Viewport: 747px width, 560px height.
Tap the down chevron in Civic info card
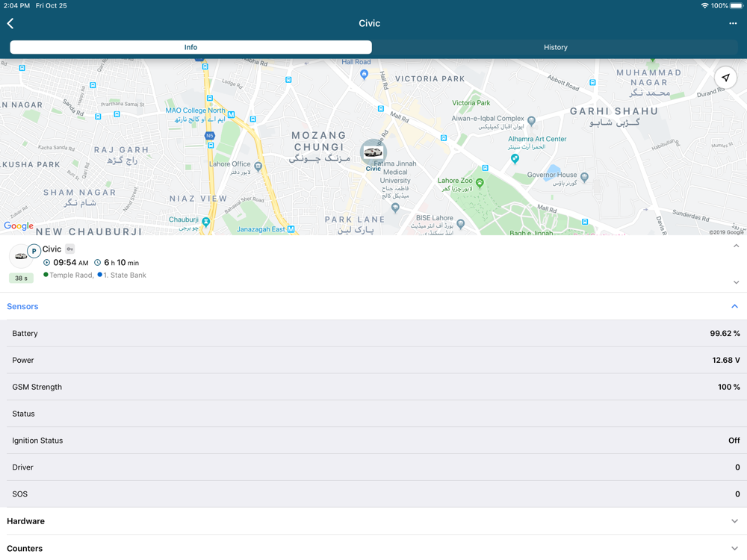pos(736,282)
